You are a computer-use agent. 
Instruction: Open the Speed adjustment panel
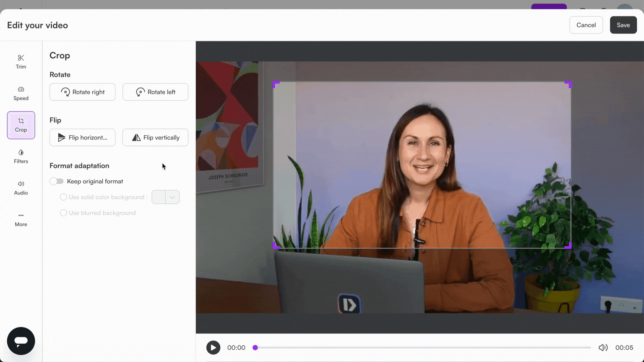[x=20, y=93]
